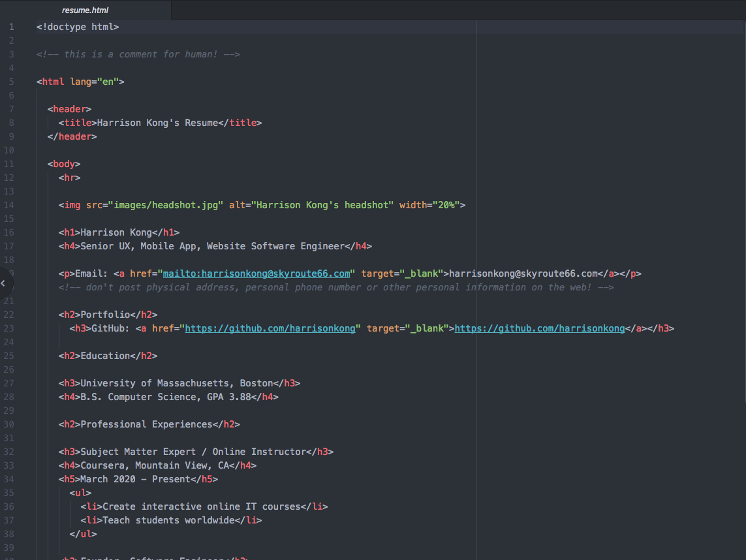Click 'University of Massachusetts, Boston' line

[x=179, y=384]
